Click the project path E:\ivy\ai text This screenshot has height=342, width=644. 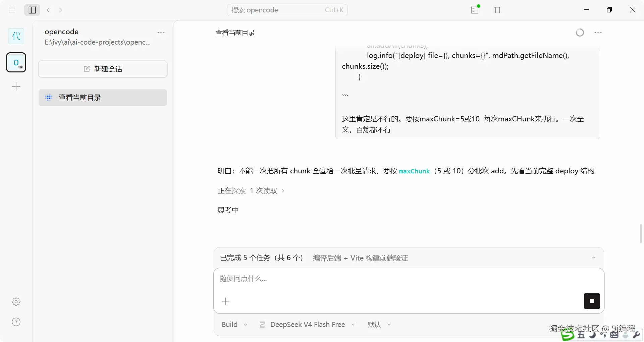[x=98, y=42]
